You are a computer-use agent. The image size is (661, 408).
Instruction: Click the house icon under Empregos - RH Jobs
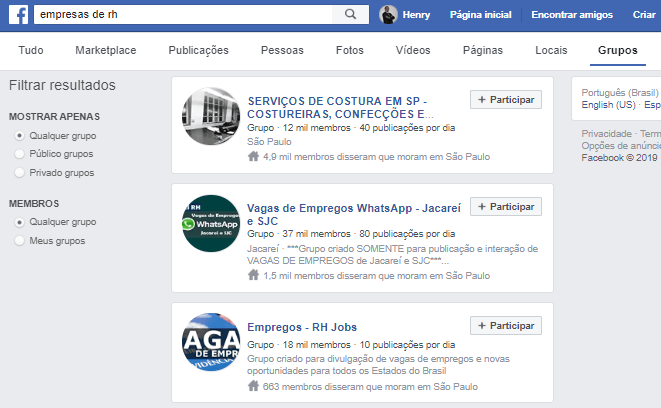(x=253, y=386)
